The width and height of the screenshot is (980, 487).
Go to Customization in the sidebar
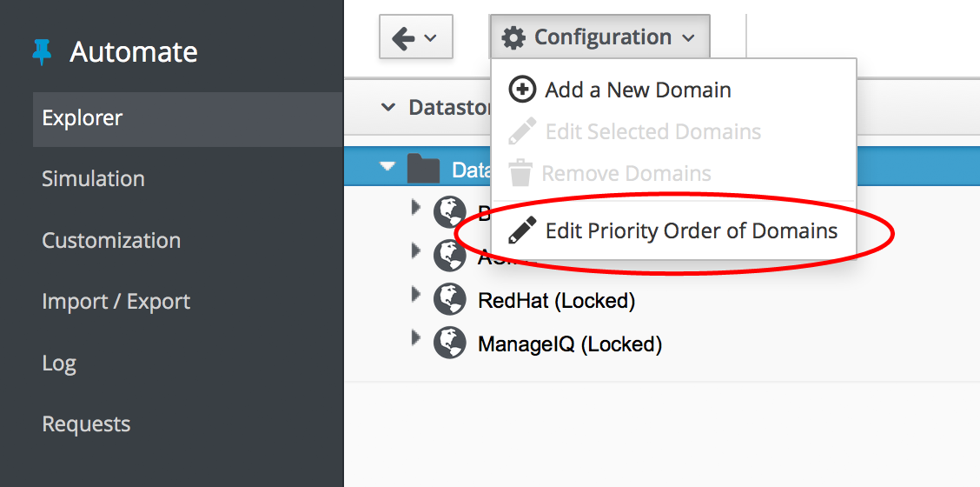click(x=111, y=240)
